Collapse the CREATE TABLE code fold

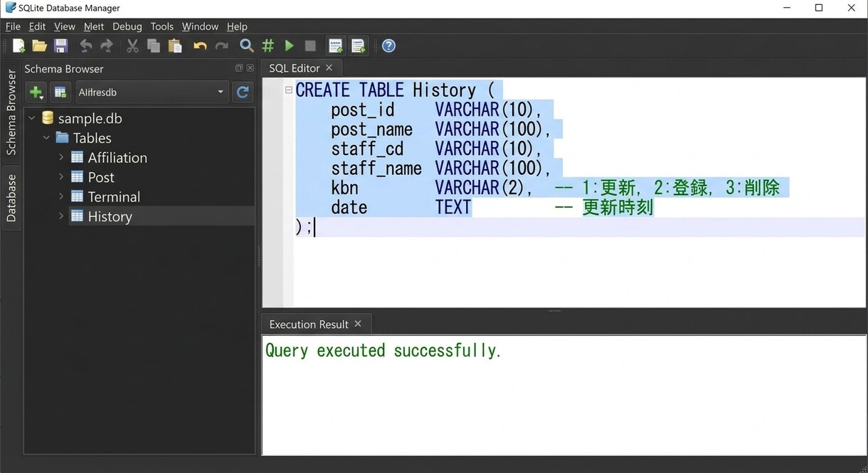tap(289, 90)
